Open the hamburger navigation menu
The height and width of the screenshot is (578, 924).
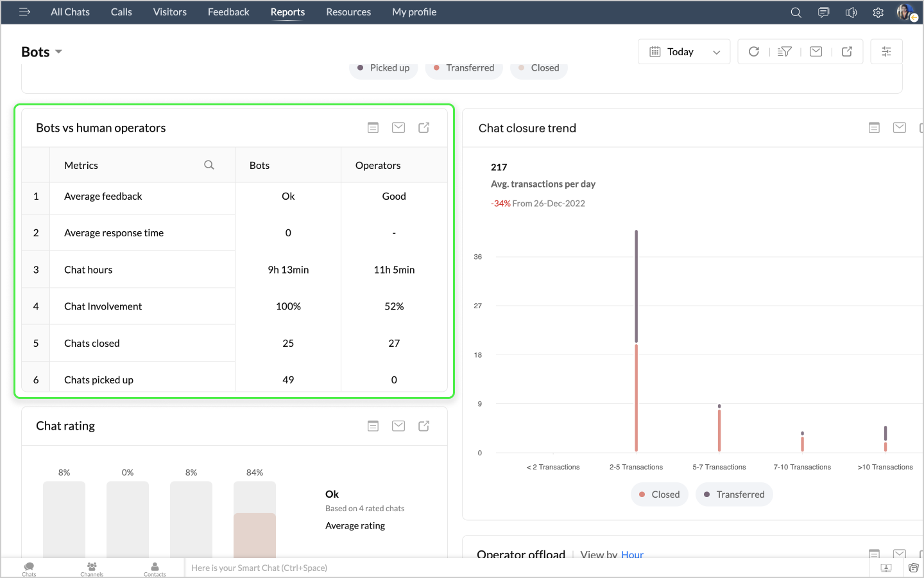(24, 12)
